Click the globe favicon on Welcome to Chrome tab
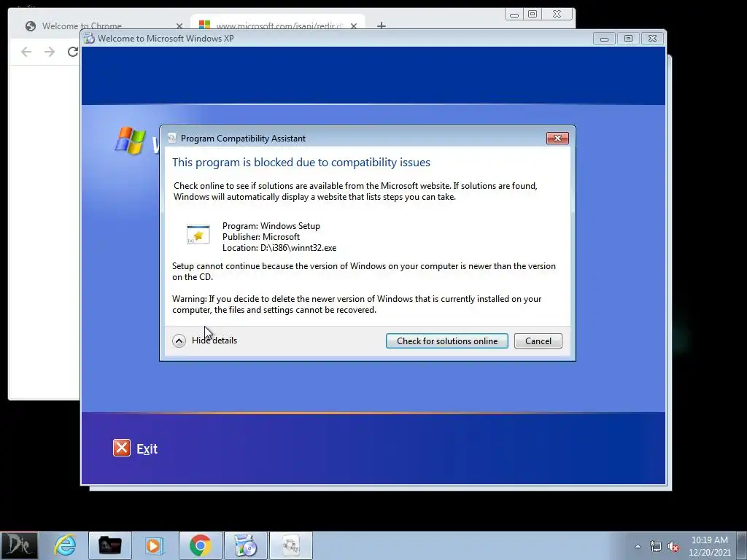The height and width of the screenshot is (560, 747). [x=31, y=26]
